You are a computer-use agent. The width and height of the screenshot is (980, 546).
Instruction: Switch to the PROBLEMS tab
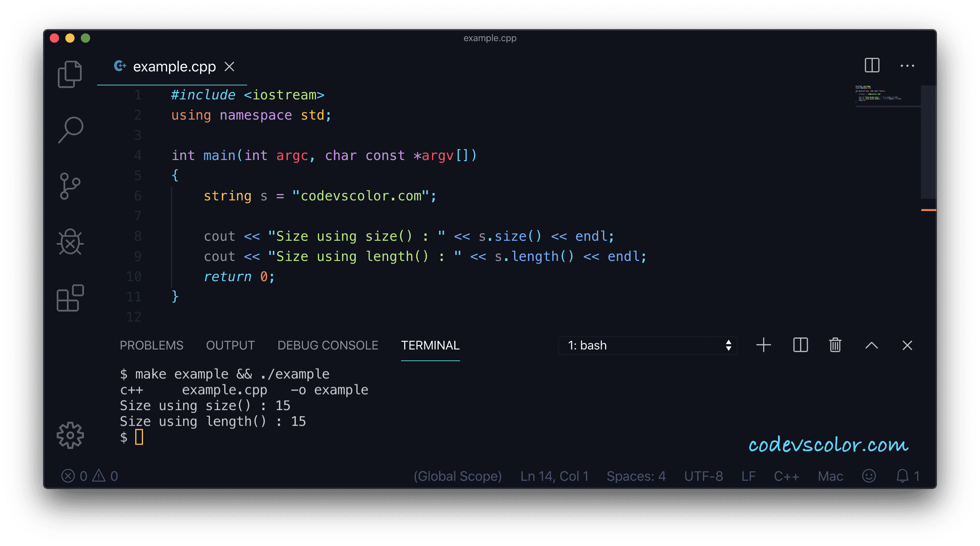click(x=151, y=345)
